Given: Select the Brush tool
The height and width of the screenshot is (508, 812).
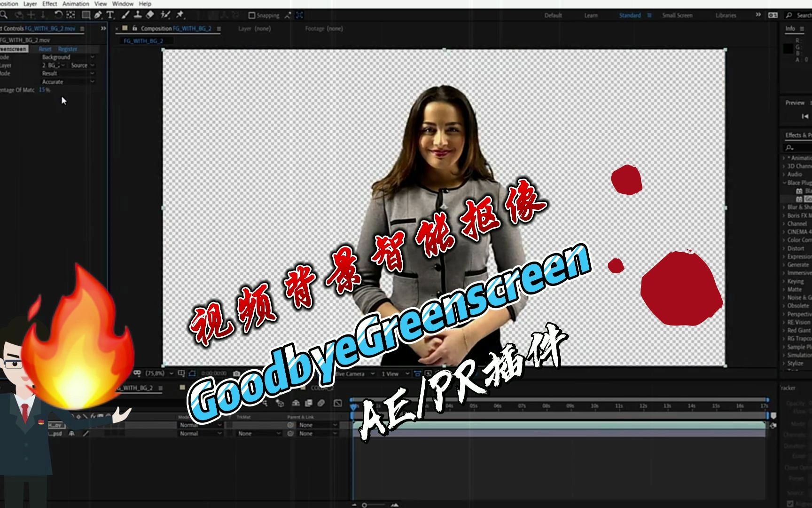Looking at the screenshot, I should pos(125,15).
